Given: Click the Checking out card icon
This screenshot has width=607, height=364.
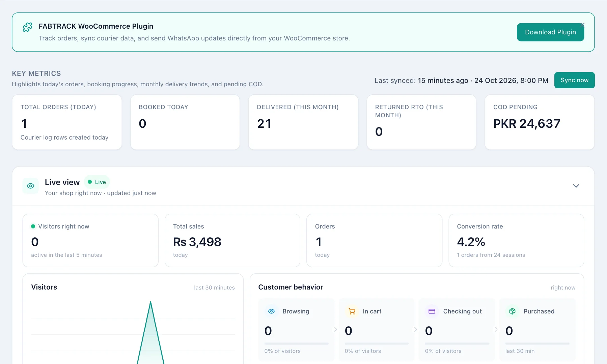Looking at the screenshot, I should point(432,311).
